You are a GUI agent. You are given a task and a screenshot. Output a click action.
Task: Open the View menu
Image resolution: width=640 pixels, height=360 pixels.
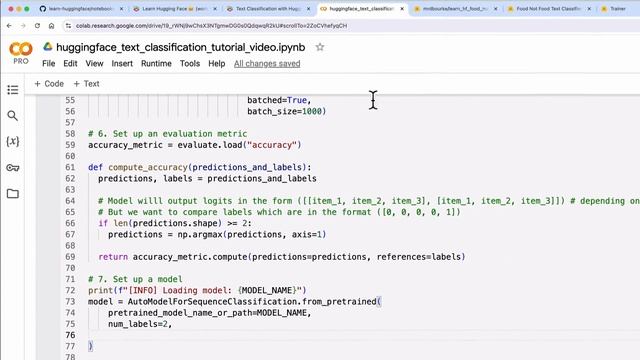[x=94, y=64]
